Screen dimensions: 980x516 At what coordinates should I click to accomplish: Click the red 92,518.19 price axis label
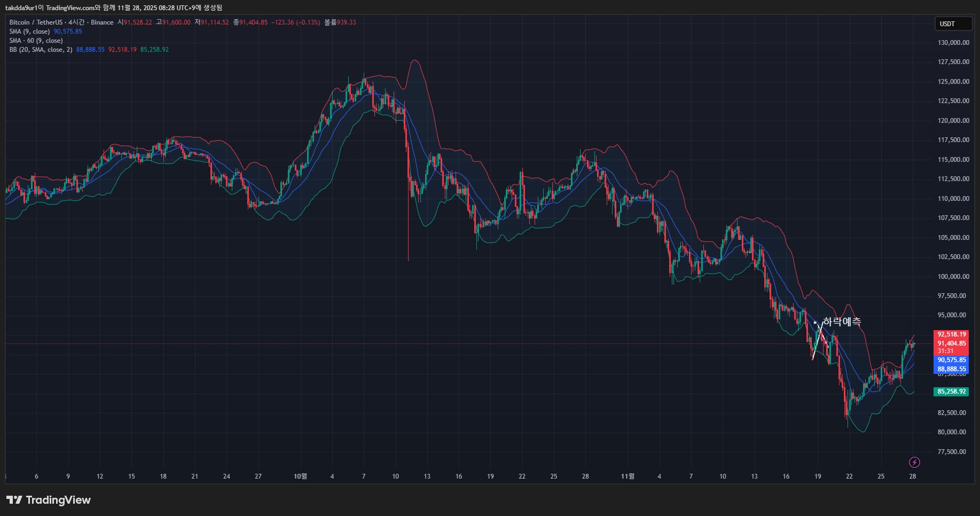(x=952, y=334)
